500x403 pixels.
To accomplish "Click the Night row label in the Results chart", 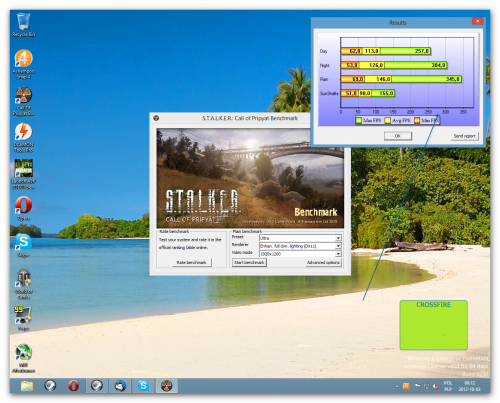I will click(x=324, y=65).
